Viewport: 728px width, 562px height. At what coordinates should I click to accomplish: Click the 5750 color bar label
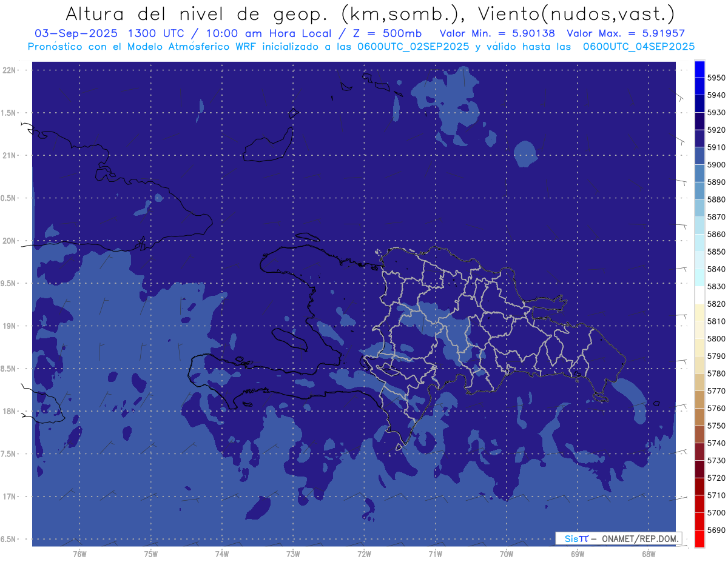(x=716, y=426)
